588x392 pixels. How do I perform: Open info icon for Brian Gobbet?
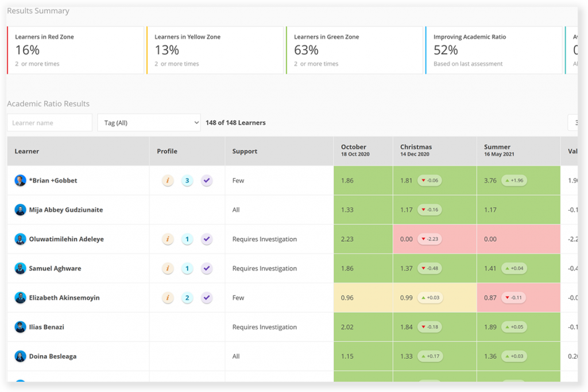click(168, 181)
